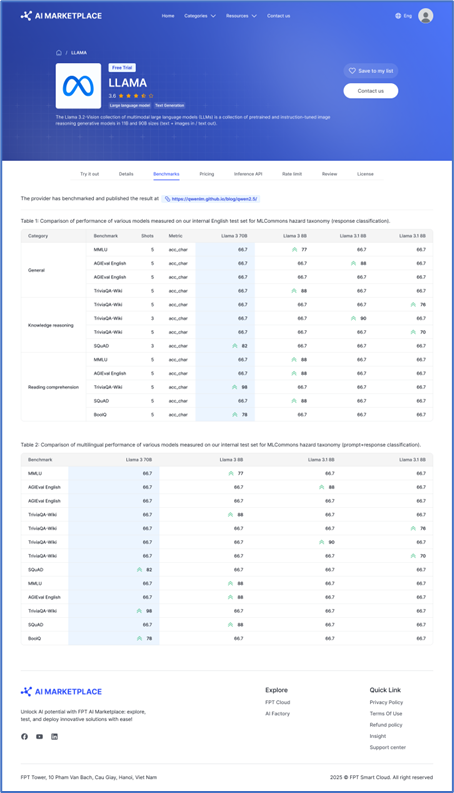Click value 90 in Table 2

click(x=331, y=542)
